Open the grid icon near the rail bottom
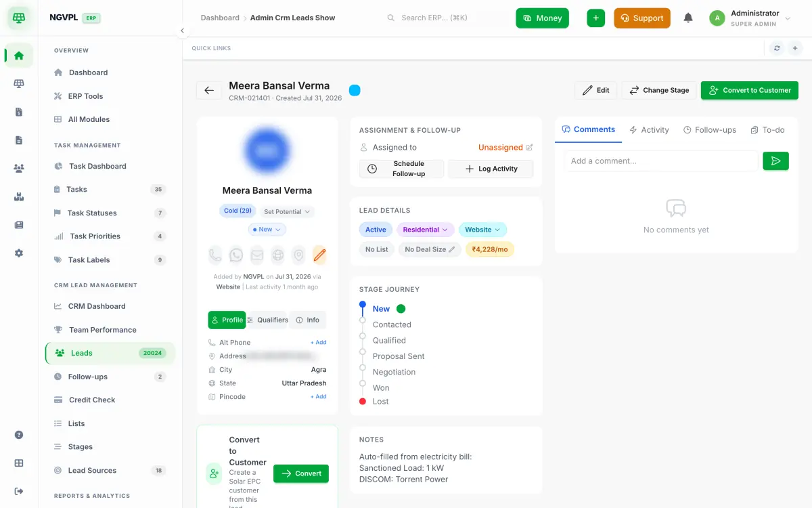Viewport: 812px width, 508px height. (x=19, y=463)
